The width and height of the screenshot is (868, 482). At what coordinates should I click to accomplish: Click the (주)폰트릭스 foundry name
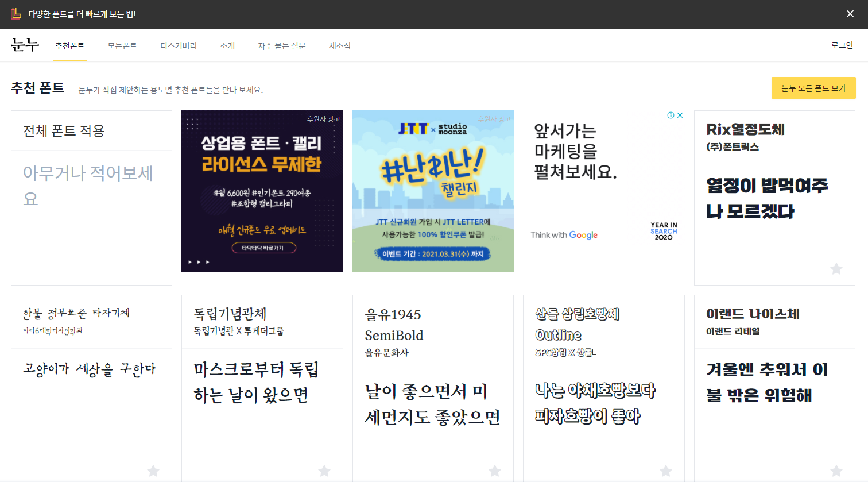pyautogui.click(x=733, y=147)
